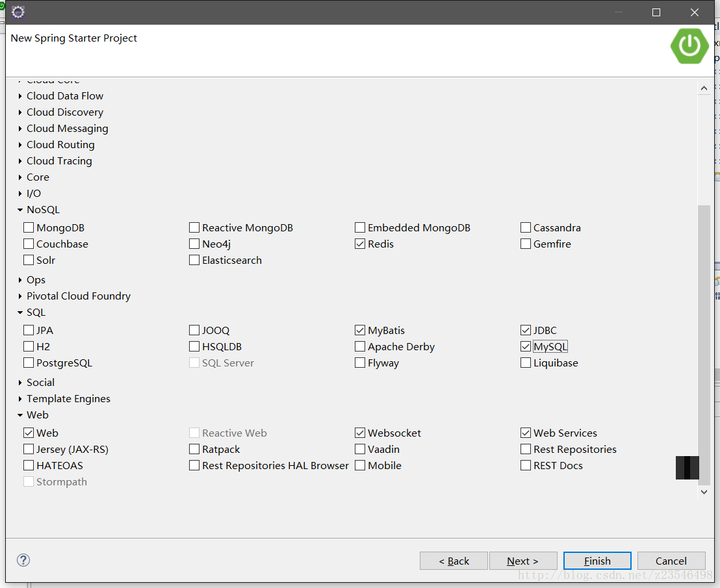
Task: Tick the Vaadin checkbox
Action: click(360, 450)
